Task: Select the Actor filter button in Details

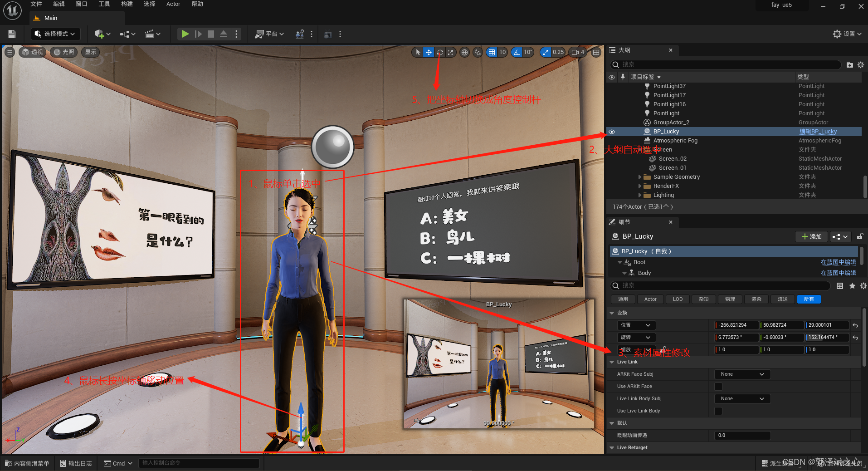Action: point(650,299)
